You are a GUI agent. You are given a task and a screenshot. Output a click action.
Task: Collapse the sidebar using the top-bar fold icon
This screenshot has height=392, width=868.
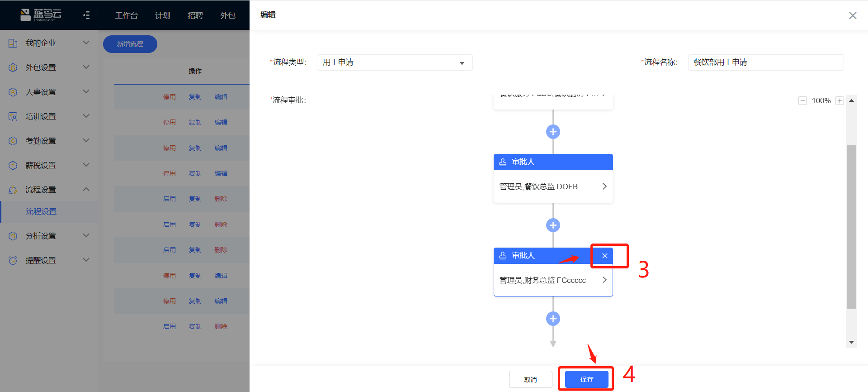86,15
